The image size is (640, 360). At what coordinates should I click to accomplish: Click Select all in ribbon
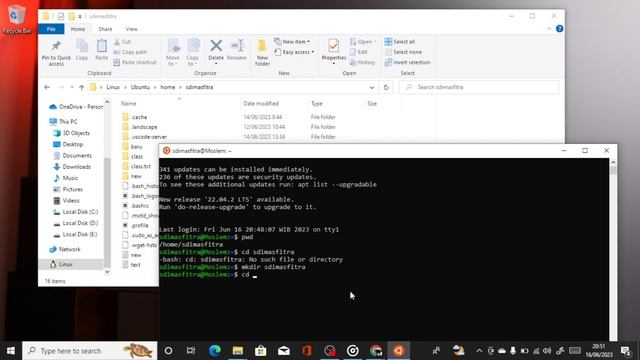pyautogui.click(x=400, y=42)
